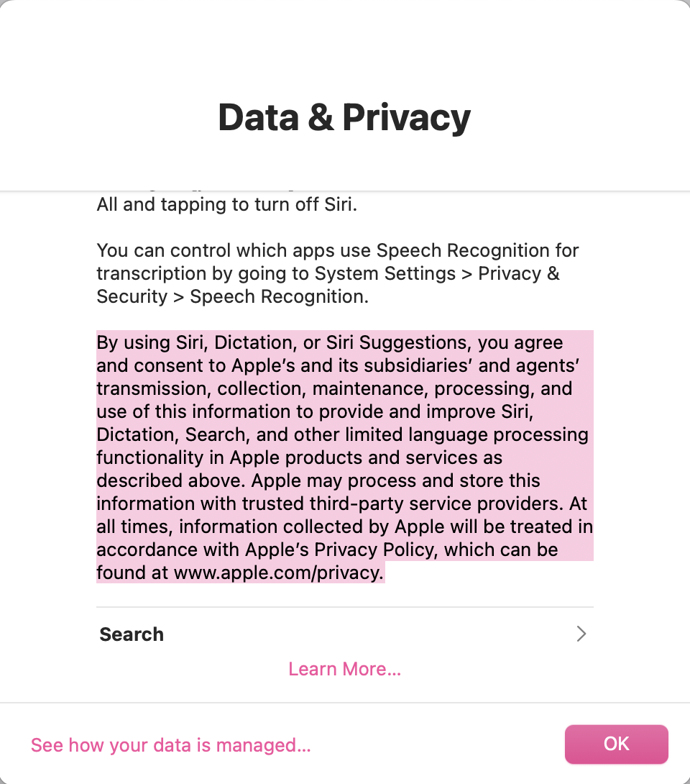Dismiss the Data & Privacy window via OK

click(616, 744)
